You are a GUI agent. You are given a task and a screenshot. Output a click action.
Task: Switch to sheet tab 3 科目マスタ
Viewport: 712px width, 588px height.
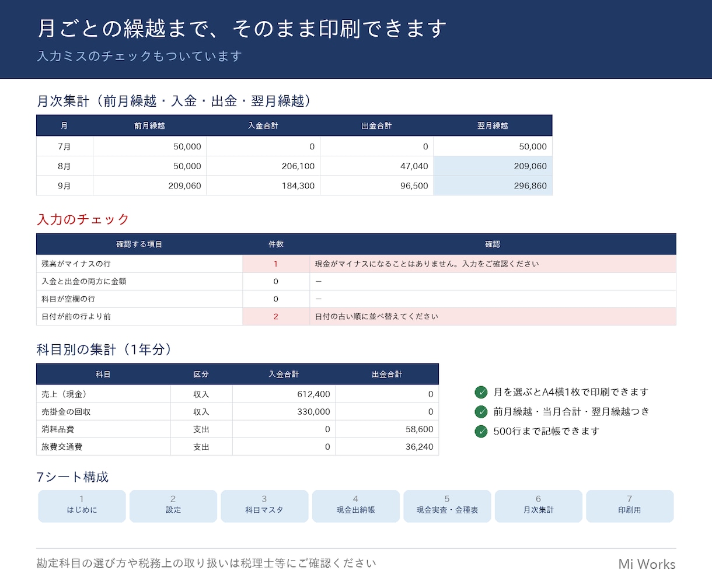pyautogui.click(x=264, y=506)
